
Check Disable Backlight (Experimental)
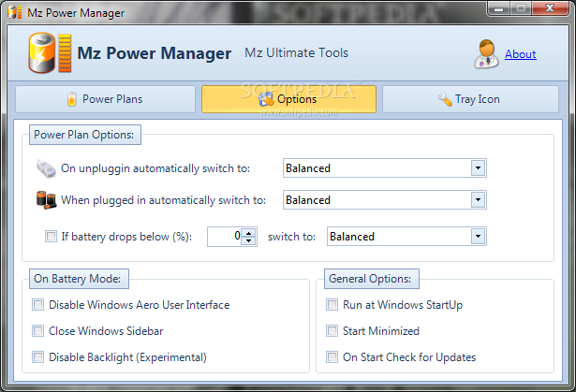point(37,356)
